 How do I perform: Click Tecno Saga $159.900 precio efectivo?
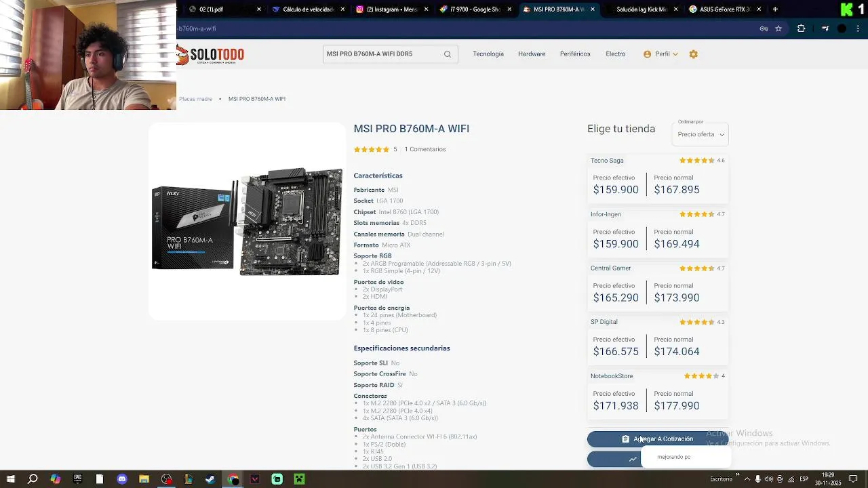pos(616,190)
